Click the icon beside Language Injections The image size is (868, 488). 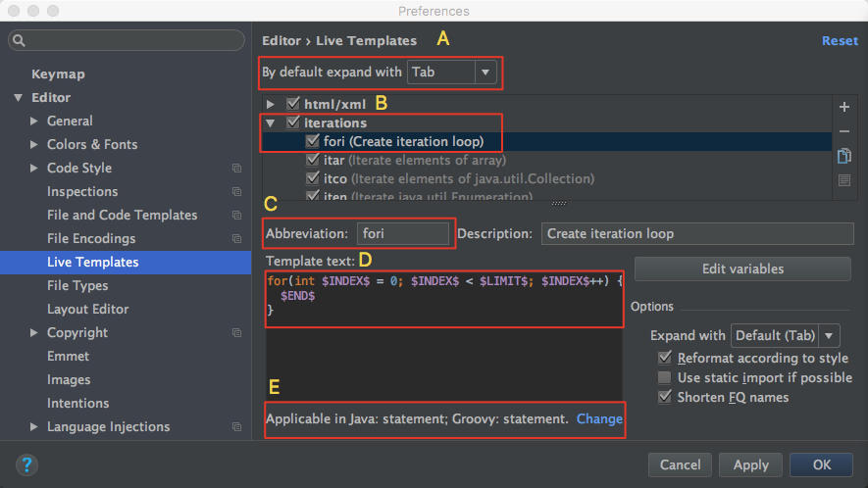tap(236, 427)
